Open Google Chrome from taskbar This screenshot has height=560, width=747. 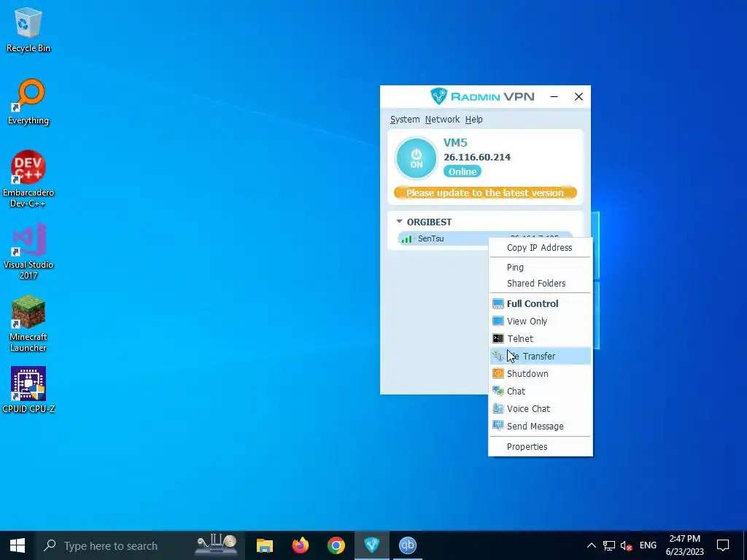336,545
